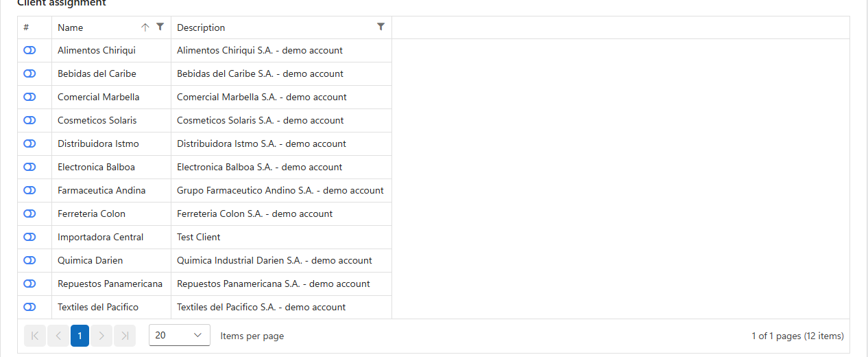Go to first page
The height and width of the screenshot is (357, 868).
[x=35, y=336]
